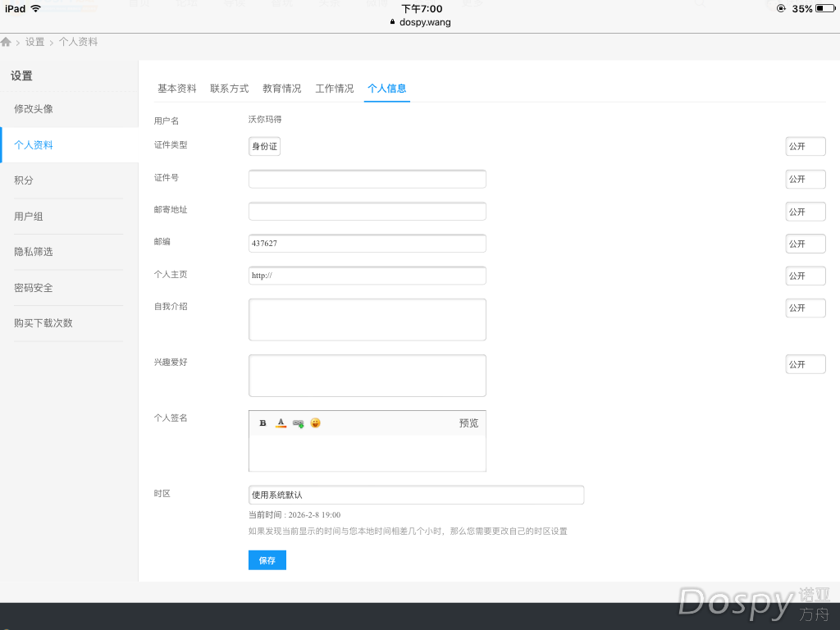
Task: Click the bold icon in signature editor
Action: pos(263,423)
